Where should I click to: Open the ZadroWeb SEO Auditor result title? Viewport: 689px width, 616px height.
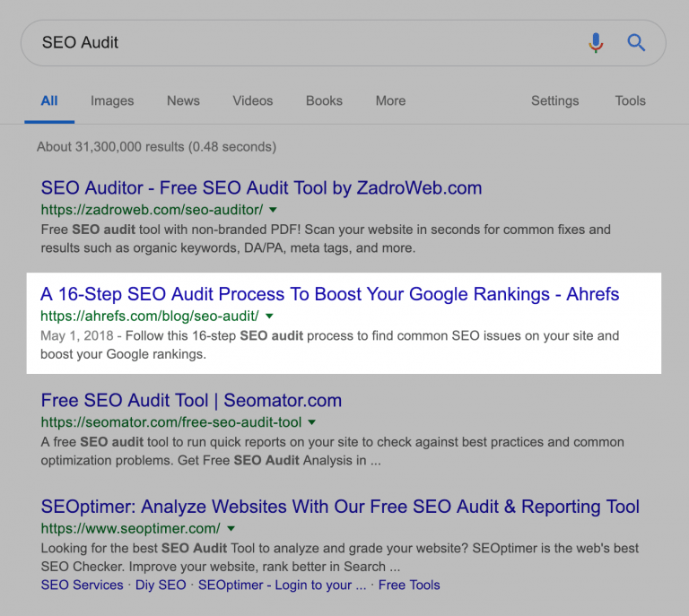click(261, 188)
